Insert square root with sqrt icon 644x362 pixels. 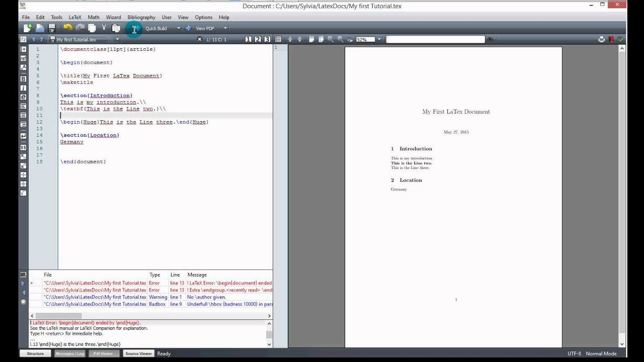(x=23, y=193)
